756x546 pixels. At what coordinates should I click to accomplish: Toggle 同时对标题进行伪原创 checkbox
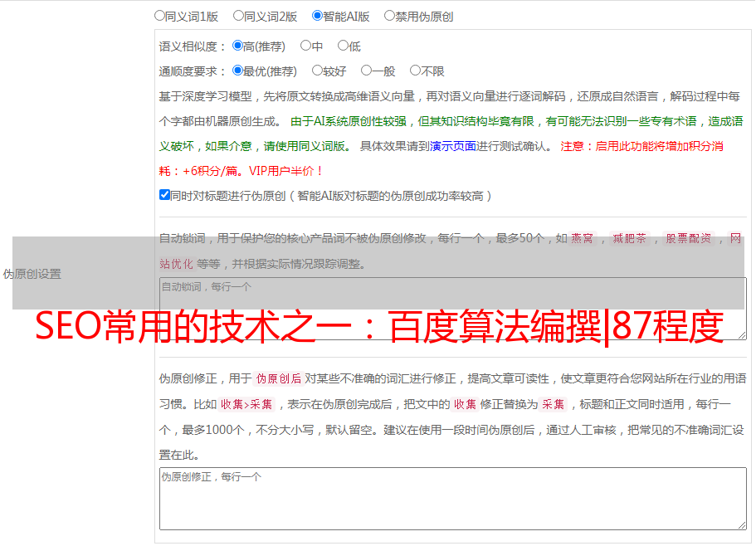point(164,195)
